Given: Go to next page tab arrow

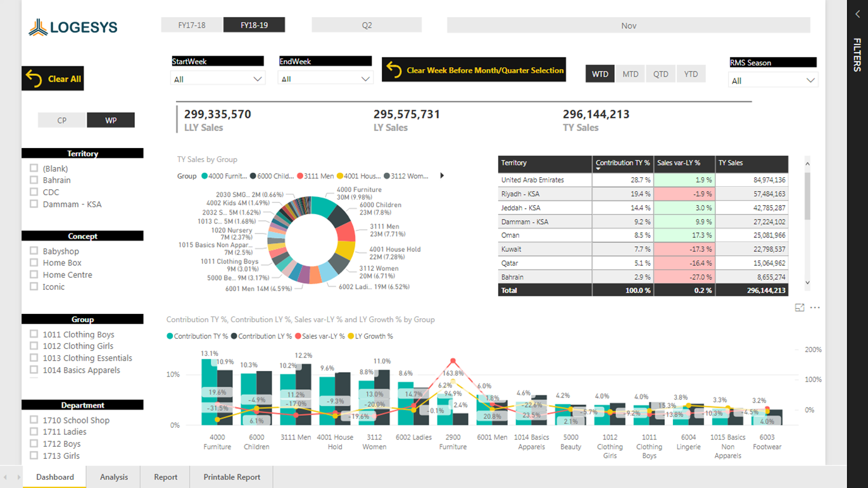Looking at the screenshot, I should (x=18, y=477).
